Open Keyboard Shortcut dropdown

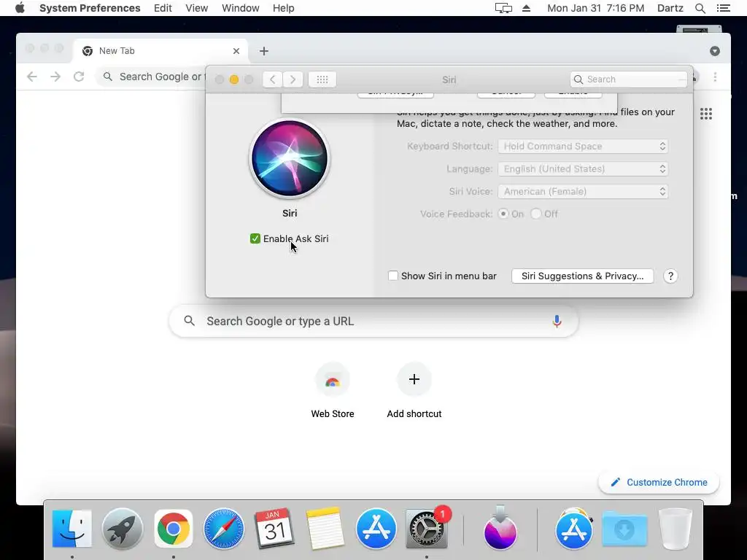[x=583, y=146]
